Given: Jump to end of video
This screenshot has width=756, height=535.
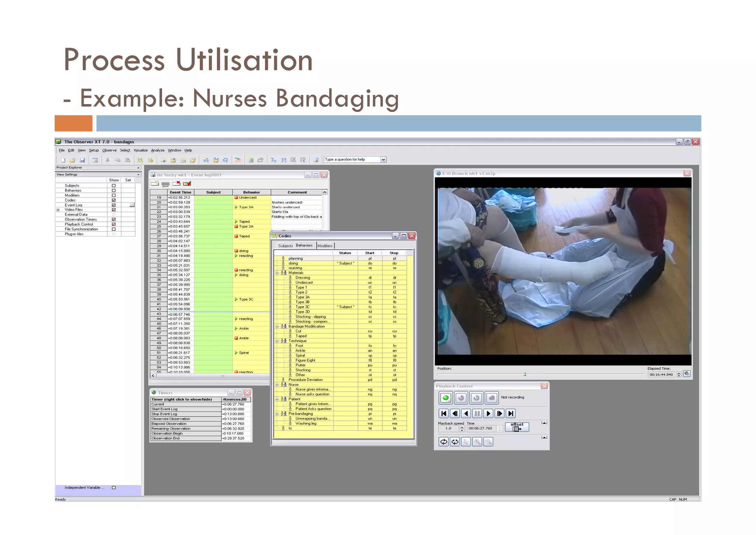Looking at the screenshot, I should pyautogui.click(x=510, y=413).
